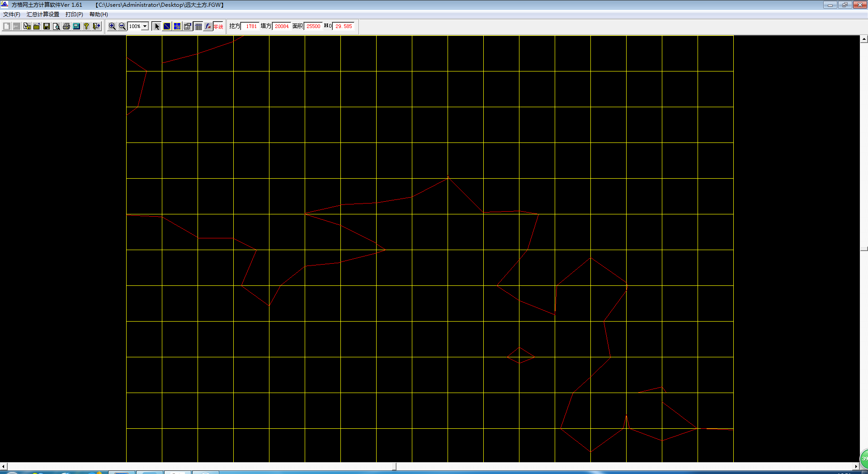Click the green 39 badge at bottom right
Image resolution: width=868 pixels, height=474 pixels.
coord(864,459)
